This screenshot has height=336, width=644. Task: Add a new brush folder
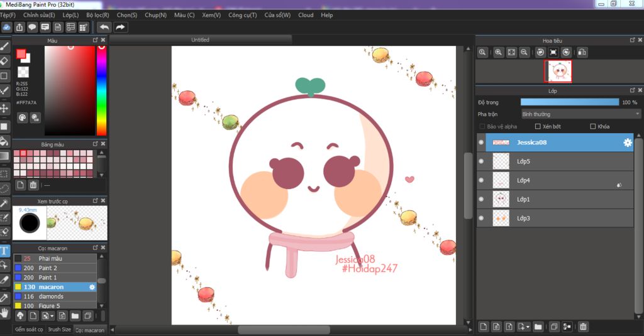(x=75, y=315)
